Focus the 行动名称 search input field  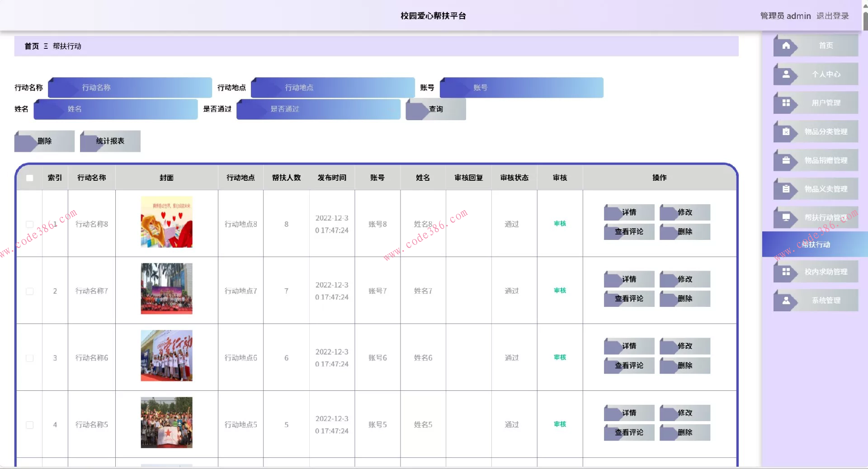(130, 88)
